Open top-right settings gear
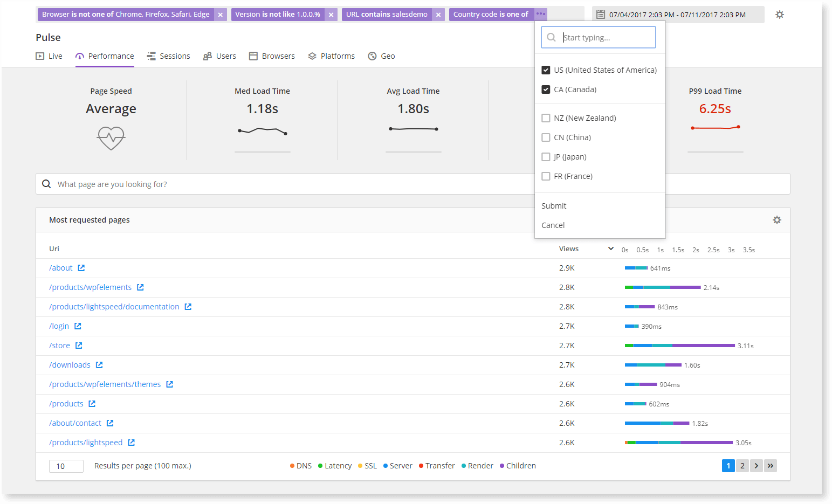The image size is (832, 504). click(779, 15)
